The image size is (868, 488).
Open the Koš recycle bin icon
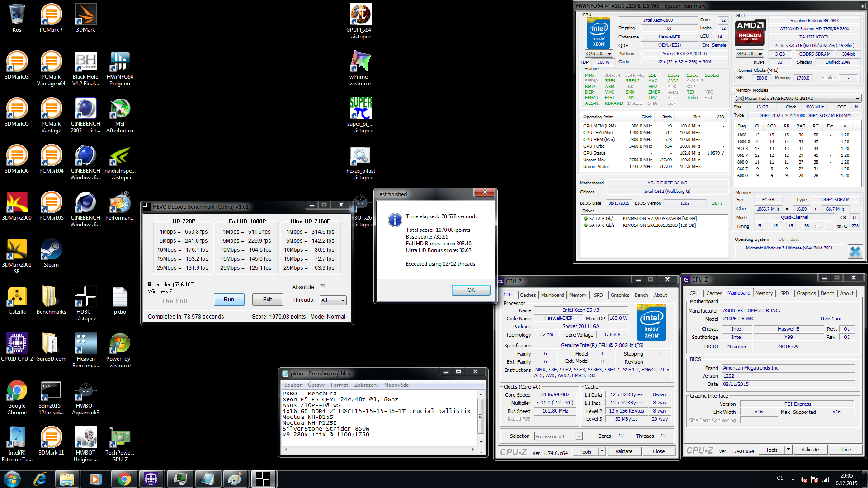coord(17,18)
